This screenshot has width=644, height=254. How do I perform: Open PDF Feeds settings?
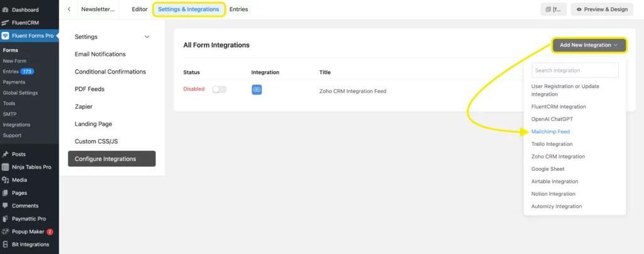[x=89, y=89]
